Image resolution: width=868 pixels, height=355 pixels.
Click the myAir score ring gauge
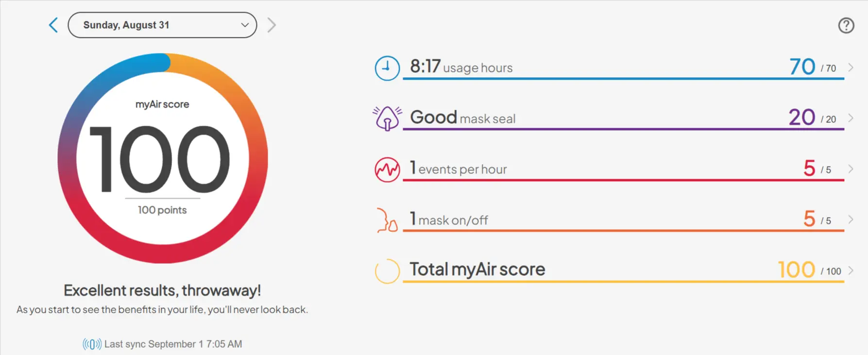[x=162, y=158]
